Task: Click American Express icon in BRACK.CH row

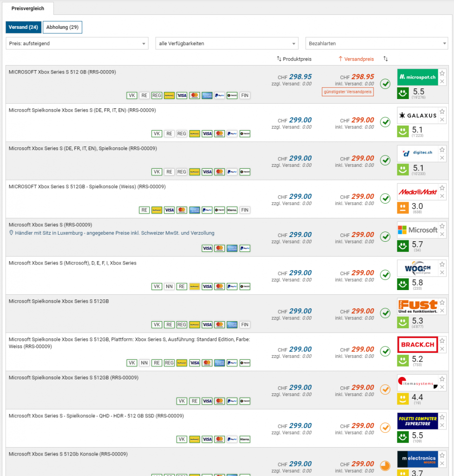Action: [x=219, y=363]
